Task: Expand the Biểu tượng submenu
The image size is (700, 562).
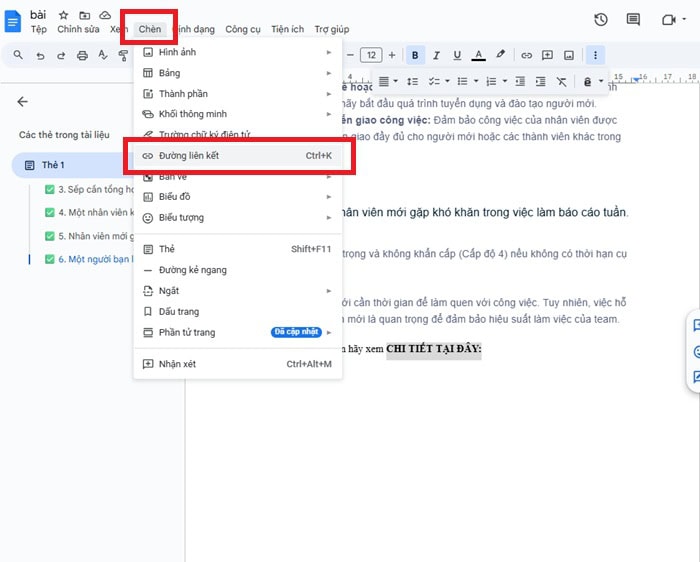Action: [238, 218]
